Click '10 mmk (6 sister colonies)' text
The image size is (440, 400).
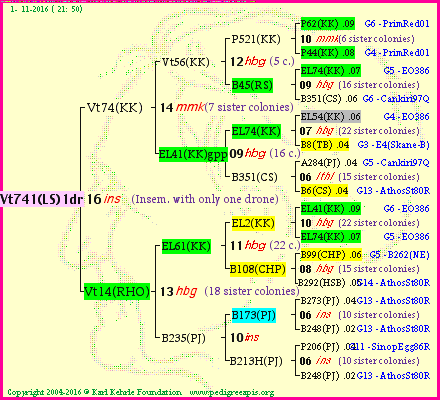coord(357,39)
